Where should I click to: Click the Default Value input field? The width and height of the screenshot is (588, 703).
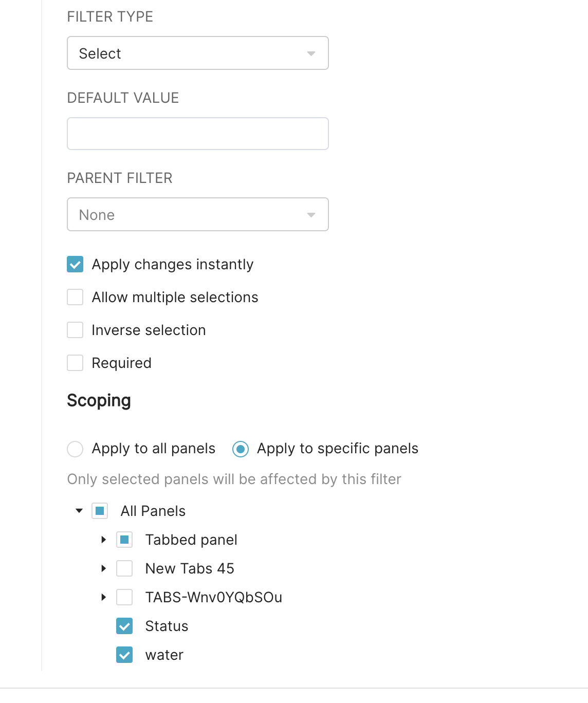pos(197,134)
